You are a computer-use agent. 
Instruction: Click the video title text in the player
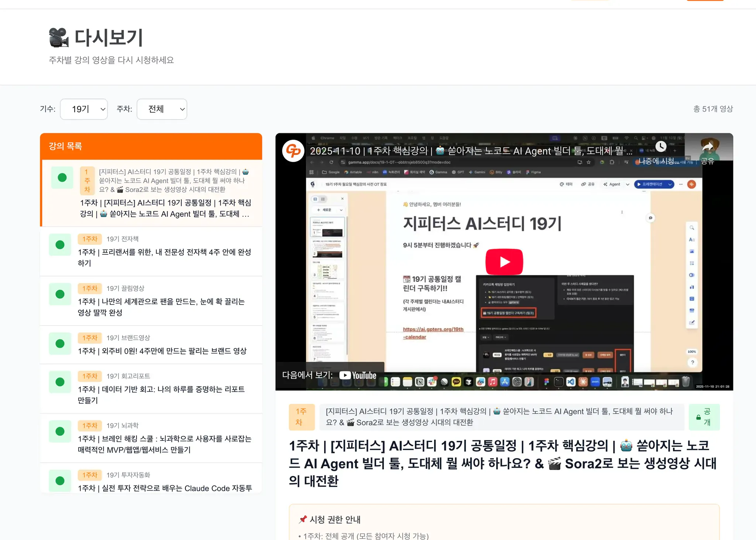click(x=471, y=151)
